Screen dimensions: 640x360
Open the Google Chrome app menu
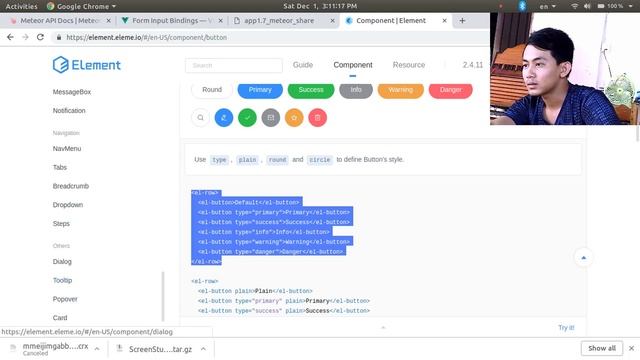(81, 6)
